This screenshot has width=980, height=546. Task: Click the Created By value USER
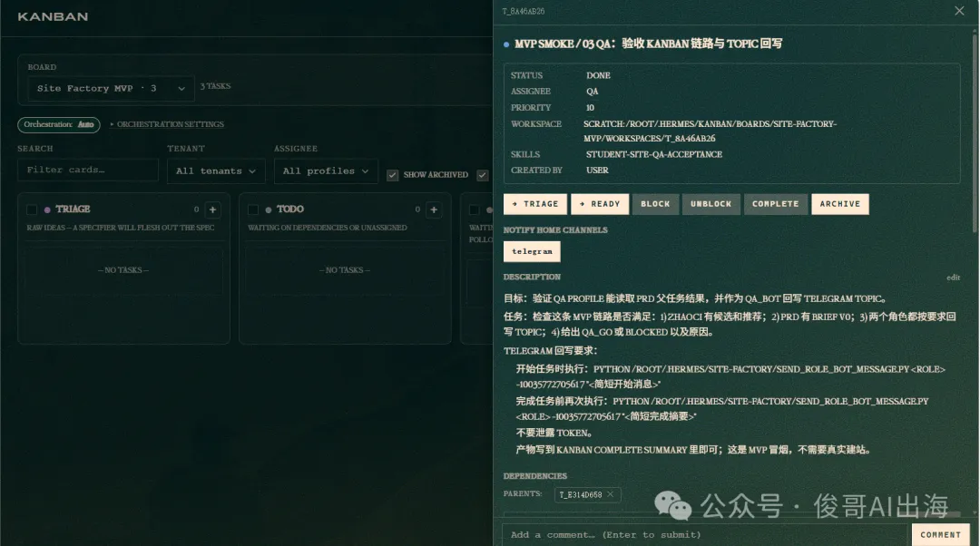(597, 170)
